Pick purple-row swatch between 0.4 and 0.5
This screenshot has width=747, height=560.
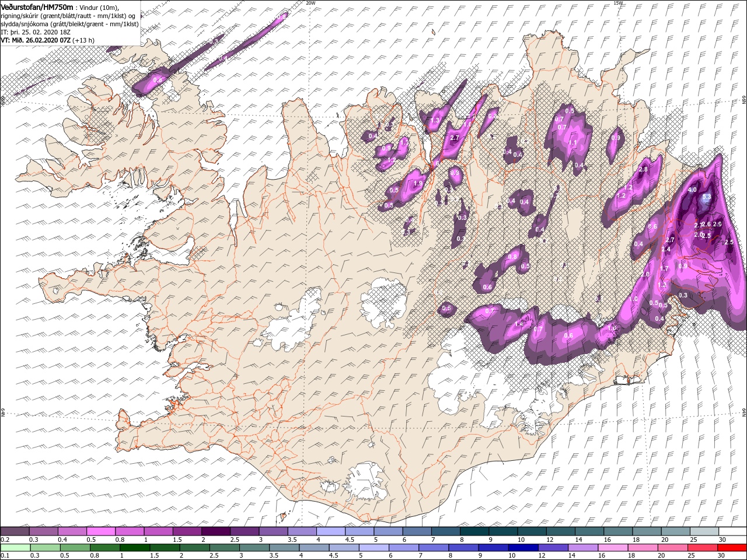[72, 531]
